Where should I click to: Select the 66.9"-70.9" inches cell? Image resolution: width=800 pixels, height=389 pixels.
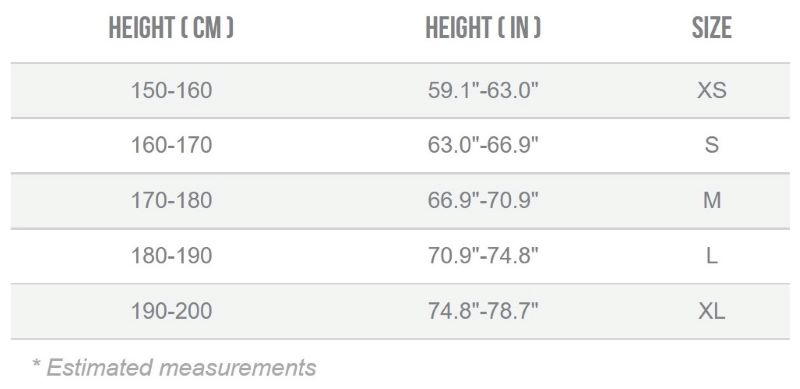(483, 200)
